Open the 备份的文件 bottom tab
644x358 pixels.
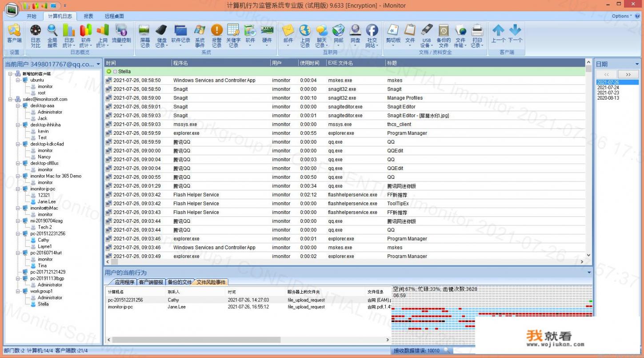[180, 282]
